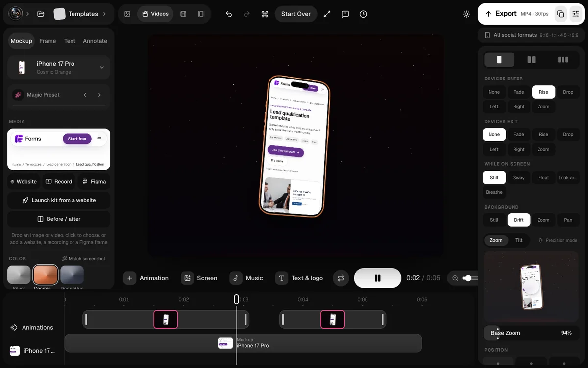
Task: Pause playback with the pause button
Action: tap(378, 278)
